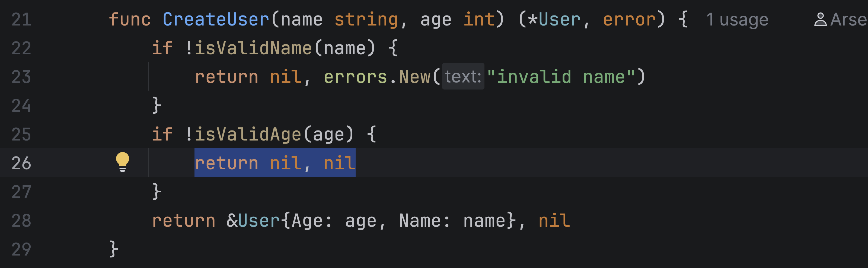Click the New method on line 23
The width and height of the screenshot is (868, 268).
[x=415, y=77]
